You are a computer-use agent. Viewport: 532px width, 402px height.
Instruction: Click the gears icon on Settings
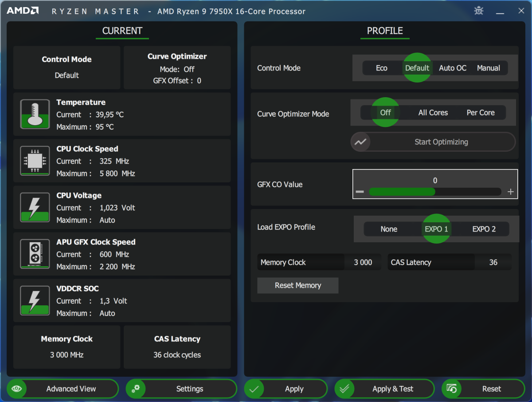(x=136, y=389)
